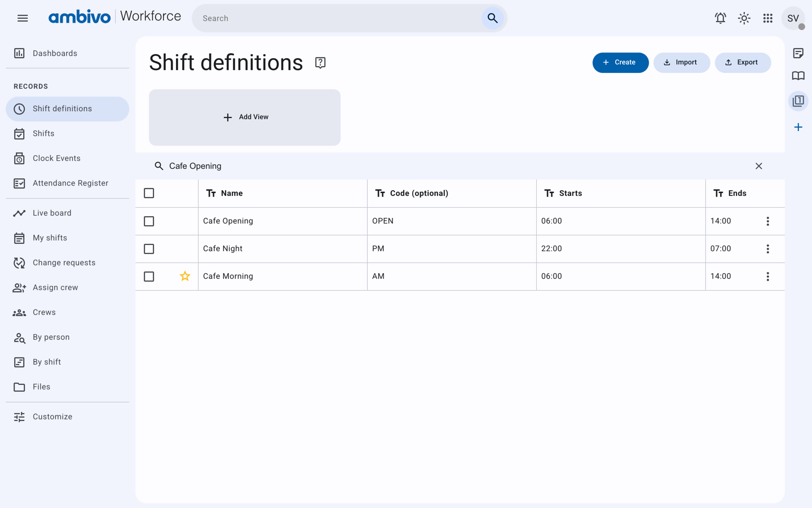This screenshot has height=508, width=812.
Task: Open Live board in sidebar
Action: [68, 213]
